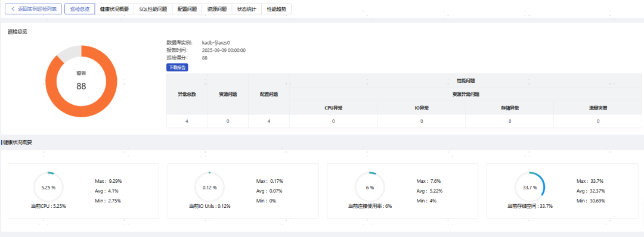The width and height of the screenshot is (644, 237).
Task: Click the CPU异常 column header
Action: point(333,108)
